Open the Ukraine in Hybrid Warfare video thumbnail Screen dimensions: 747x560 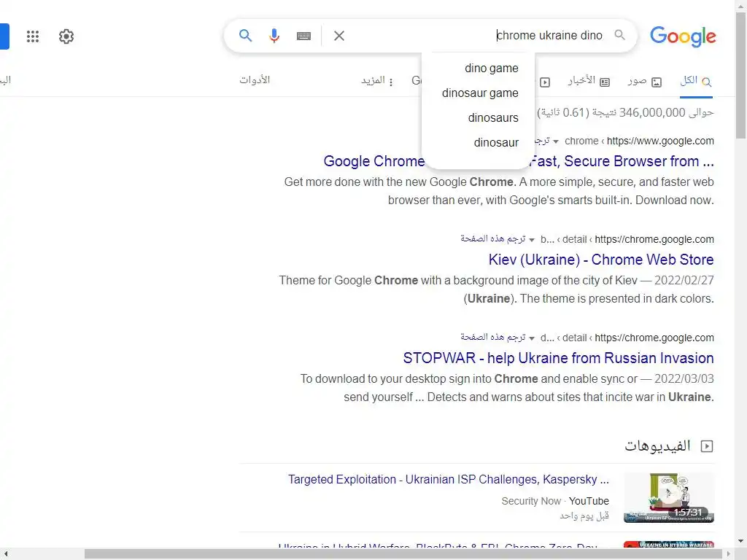click(x=669, y=544)
